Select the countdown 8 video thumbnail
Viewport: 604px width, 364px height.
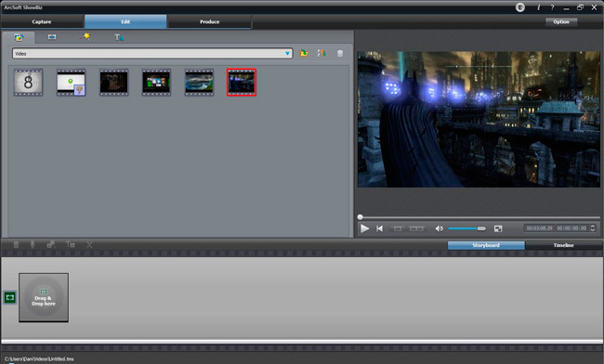[x=28, y=83]
